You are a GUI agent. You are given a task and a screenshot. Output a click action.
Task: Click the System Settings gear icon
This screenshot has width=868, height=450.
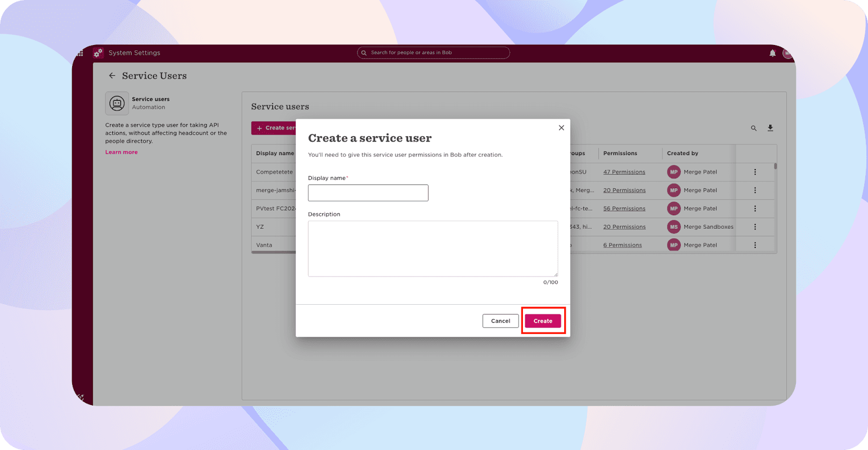[x=98, y=53]
